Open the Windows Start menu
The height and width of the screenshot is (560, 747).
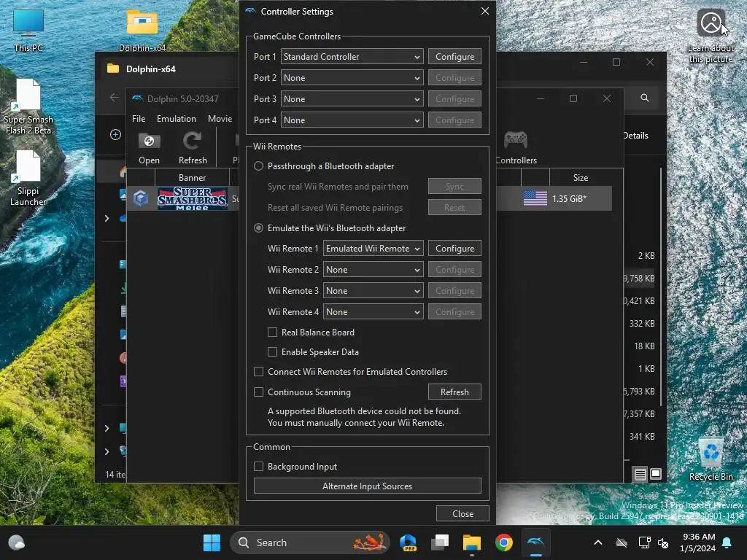pos(212,542)
